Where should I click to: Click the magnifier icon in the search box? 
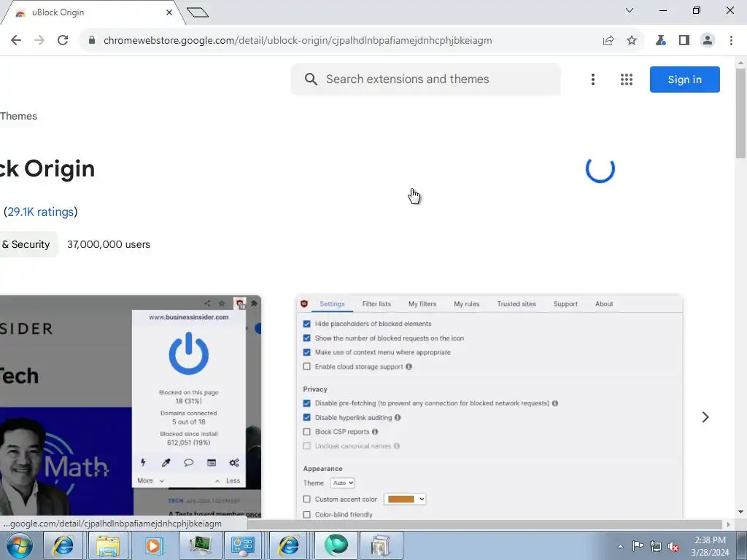[311, 79]
